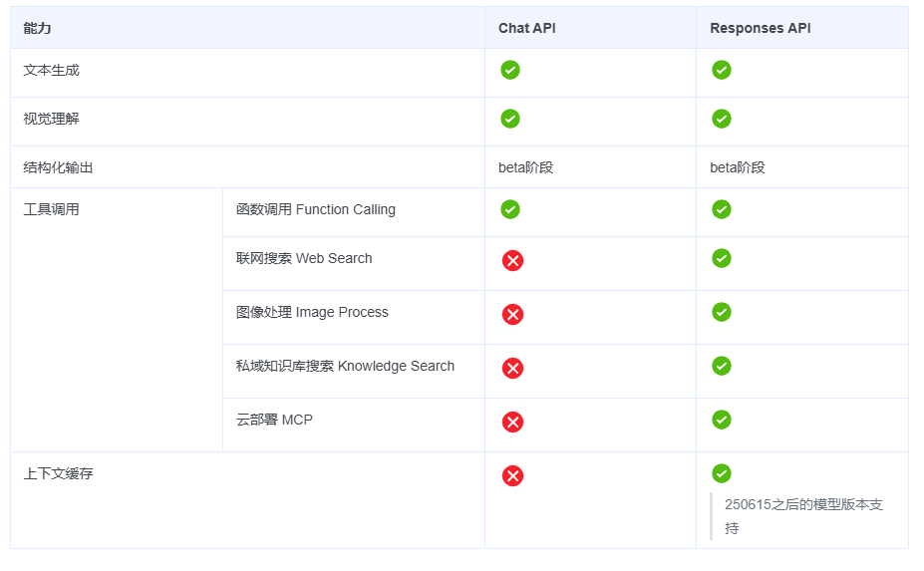Select 私域知识库搜索 Knowledge Search text
Viewport: 924px width, 571px height.
click(x=345, y=366)
